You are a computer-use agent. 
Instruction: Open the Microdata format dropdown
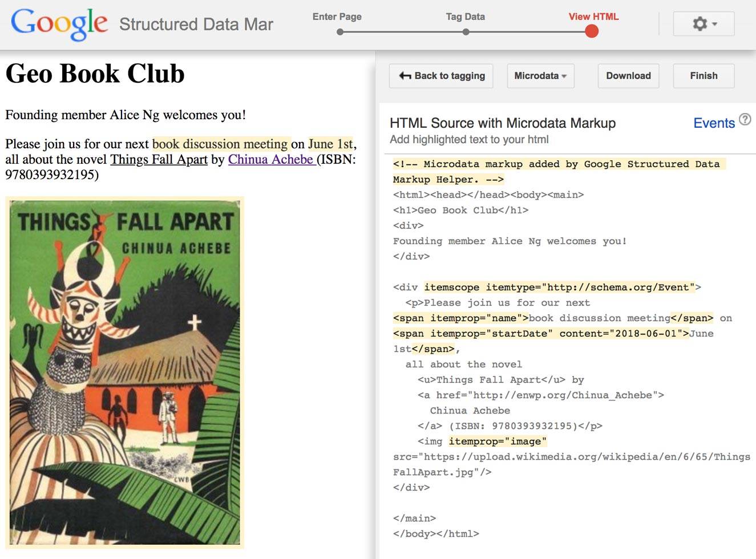coord(540,76)
